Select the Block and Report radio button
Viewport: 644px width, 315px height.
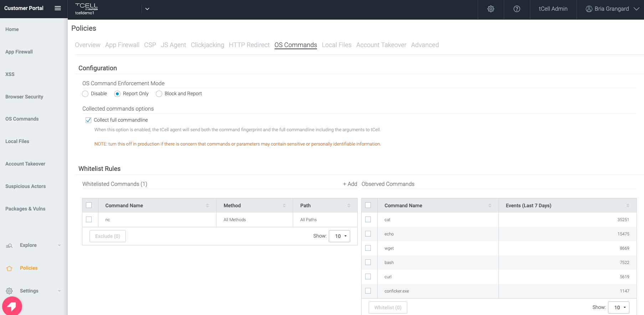pyautogui.click(x=159, y=94)
